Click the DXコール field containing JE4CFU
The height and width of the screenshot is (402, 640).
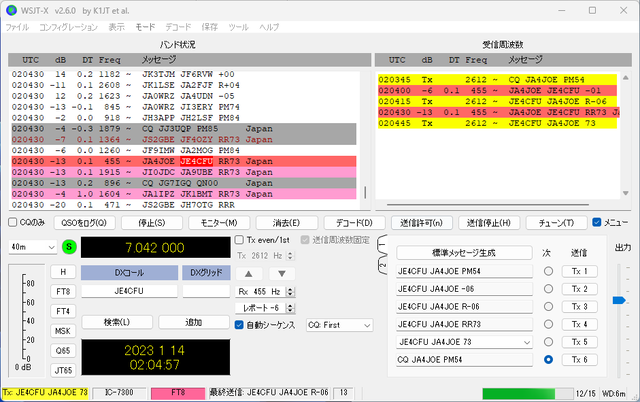pos(129,291)
